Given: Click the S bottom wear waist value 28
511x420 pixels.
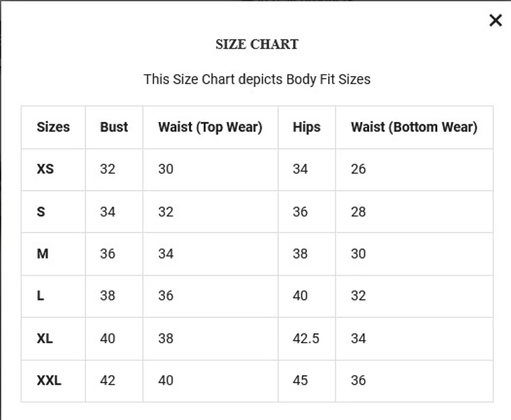Looking at the screenshot, I should click(358, 212).
